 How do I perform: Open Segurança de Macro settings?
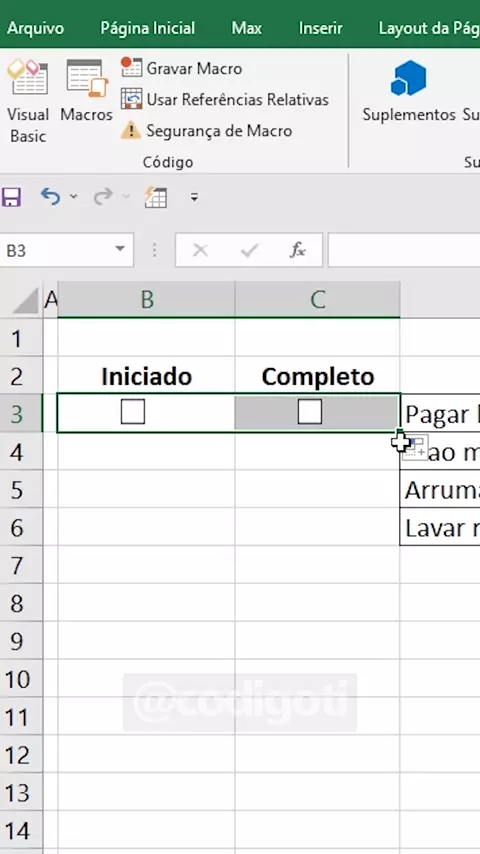tap(206, 131)
